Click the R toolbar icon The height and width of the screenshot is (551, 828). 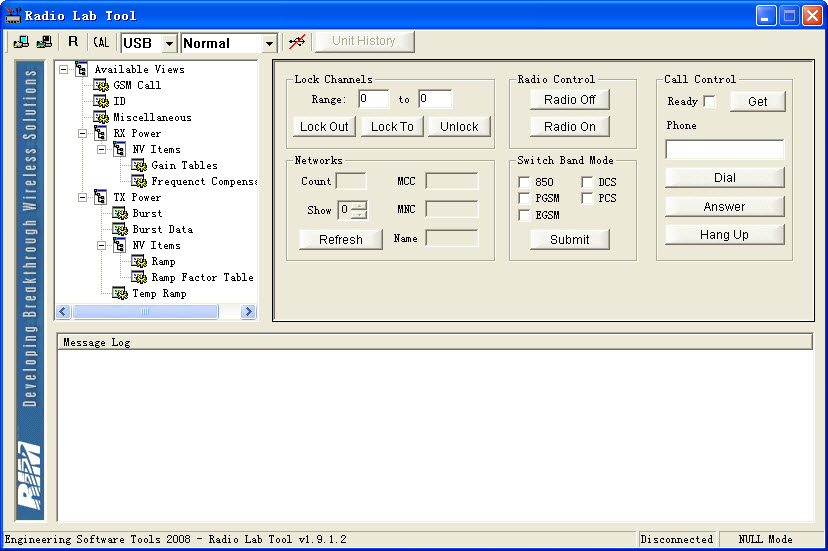click(x=73, y=42)
